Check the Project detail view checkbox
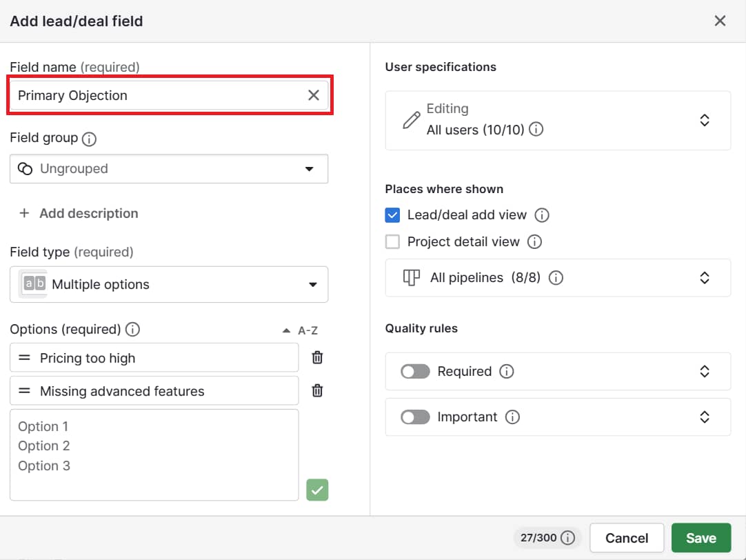The width and height of the screenshot is (746, 560). 393,241
